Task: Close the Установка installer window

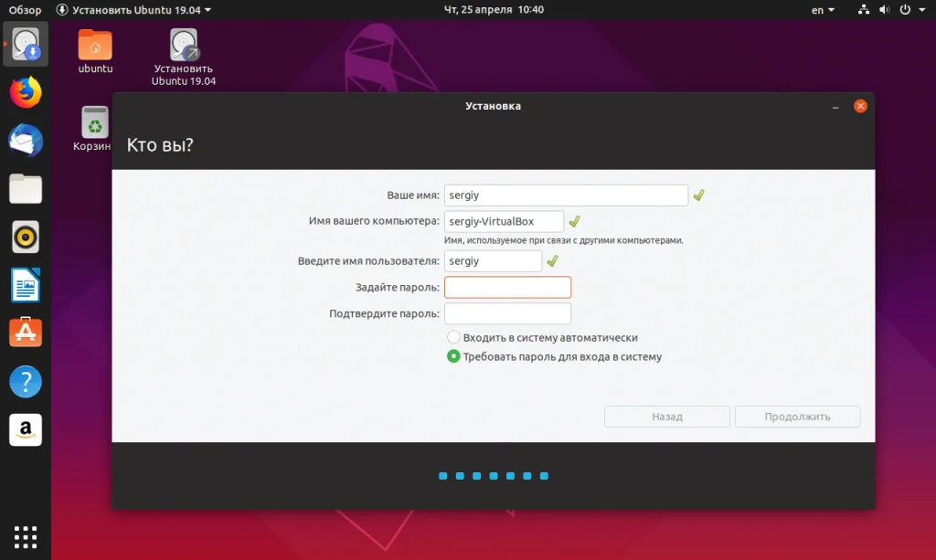Action: click(x=860, y=106)
